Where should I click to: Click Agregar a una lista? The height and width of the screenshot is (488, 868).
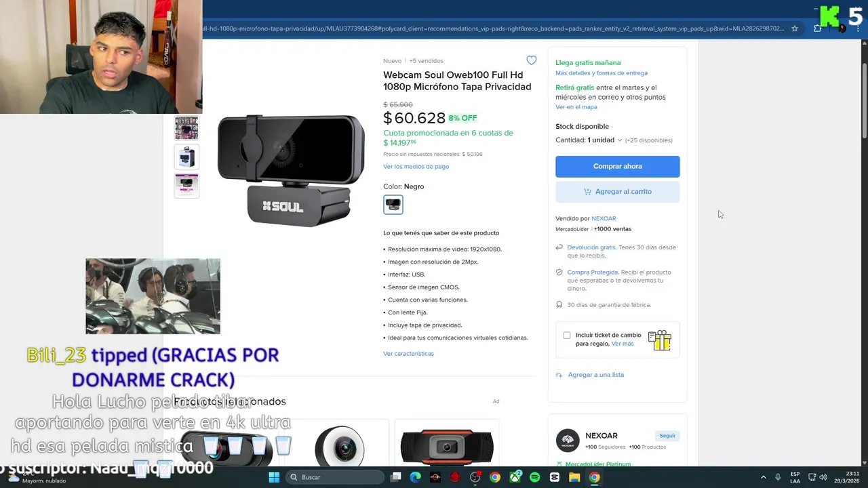click(x=596, y=375)
